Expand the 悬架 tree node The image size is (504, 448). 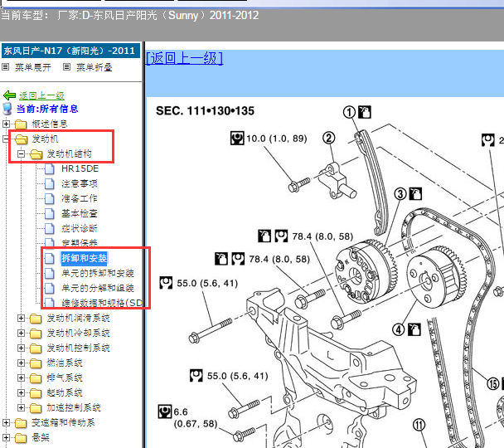6,437
